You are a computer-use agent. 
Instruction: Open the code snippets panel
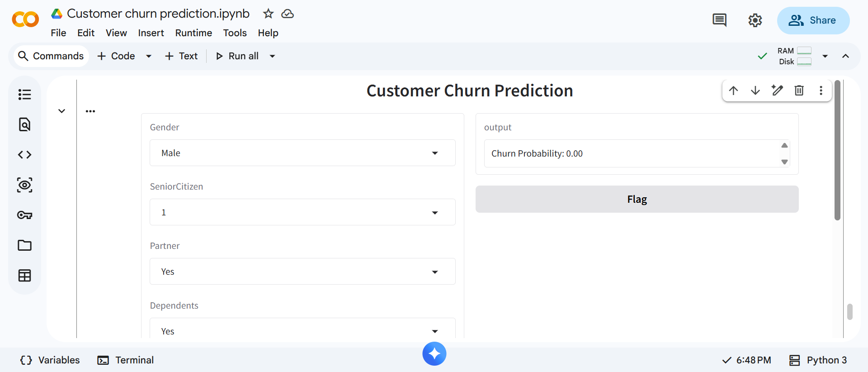coord(24,155)
